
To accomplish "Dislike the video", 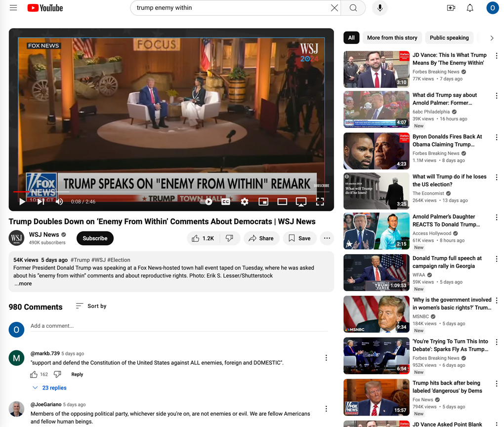I will pos(229,238).
